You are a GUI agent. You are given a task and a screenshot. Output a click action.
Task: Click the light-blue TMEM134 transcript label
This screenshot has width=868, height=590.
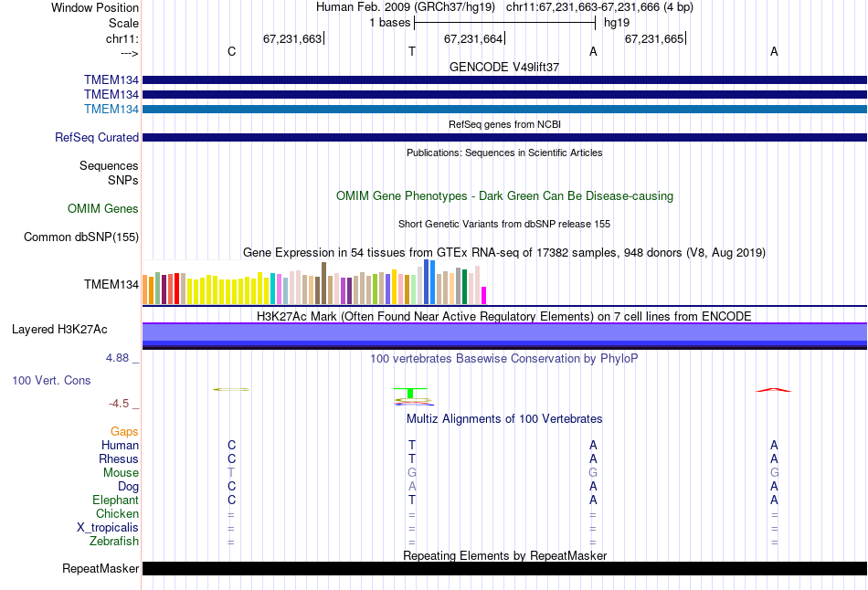[111, 109]
